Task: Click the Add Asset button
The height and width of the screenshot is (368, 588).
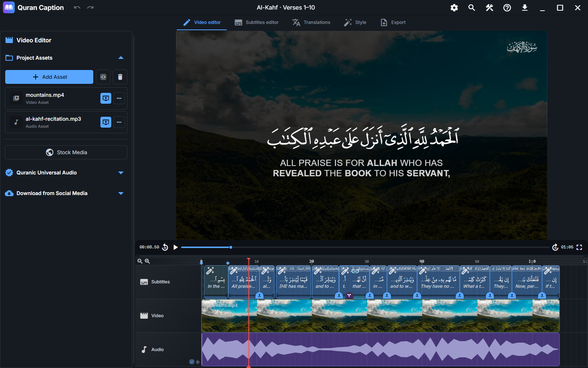Action: tap(49, 77)
